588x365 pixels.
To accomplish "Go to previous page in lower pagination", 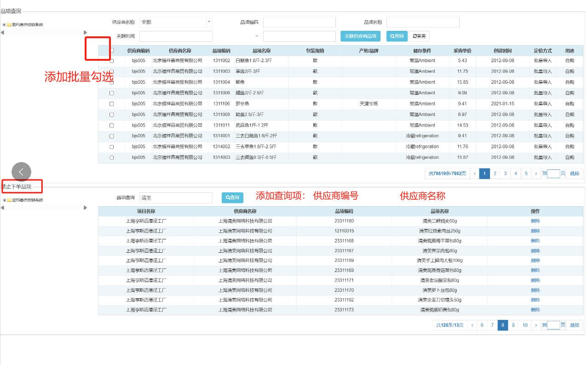I will click(472, 325).
